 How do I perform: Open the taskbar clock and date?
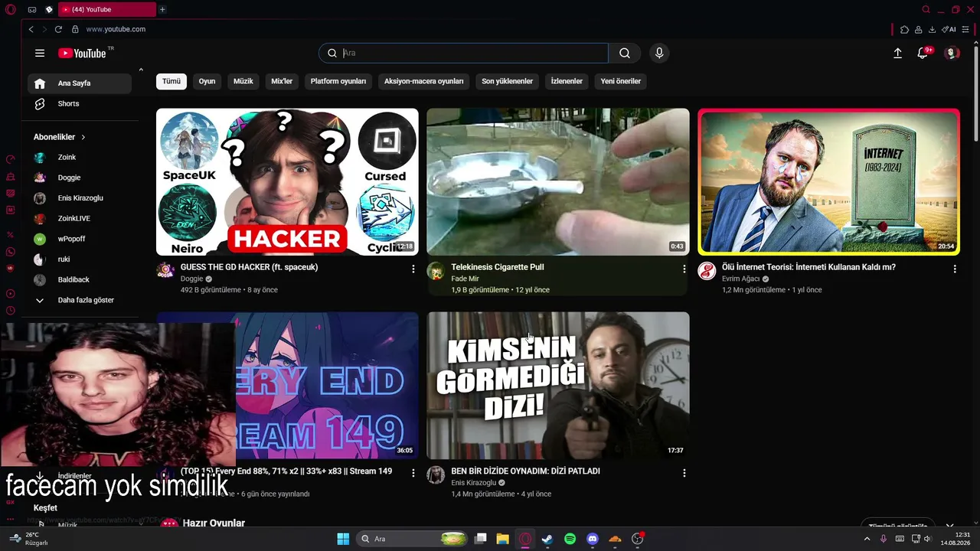tap(955, 539)
